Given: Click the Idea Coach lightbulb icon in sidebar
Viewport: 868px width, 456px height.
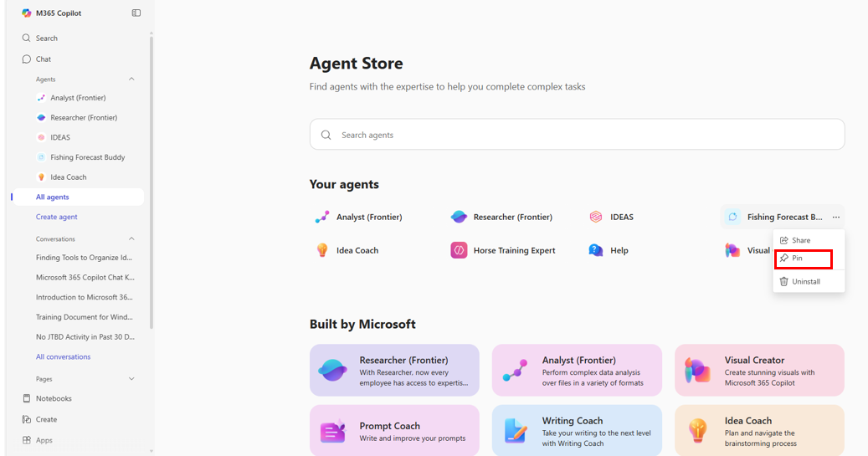Looking at the screenshot, I should 41,177.
